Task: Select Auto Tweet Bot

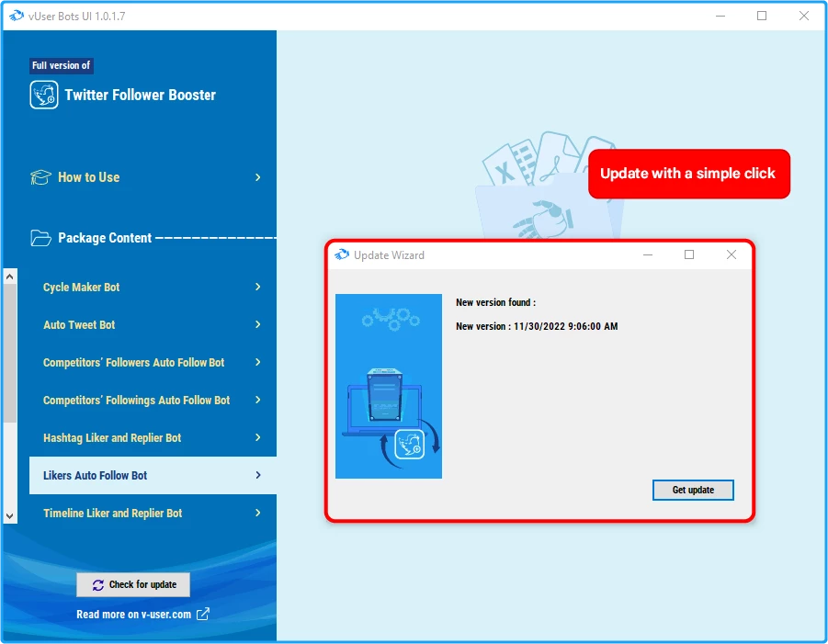Action: [153, 324]
